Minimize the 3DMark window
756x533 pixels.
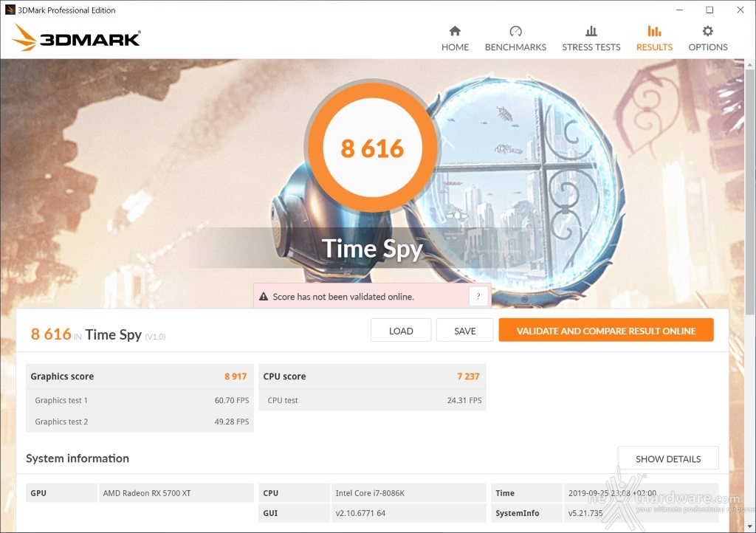(x=679, y=10)
